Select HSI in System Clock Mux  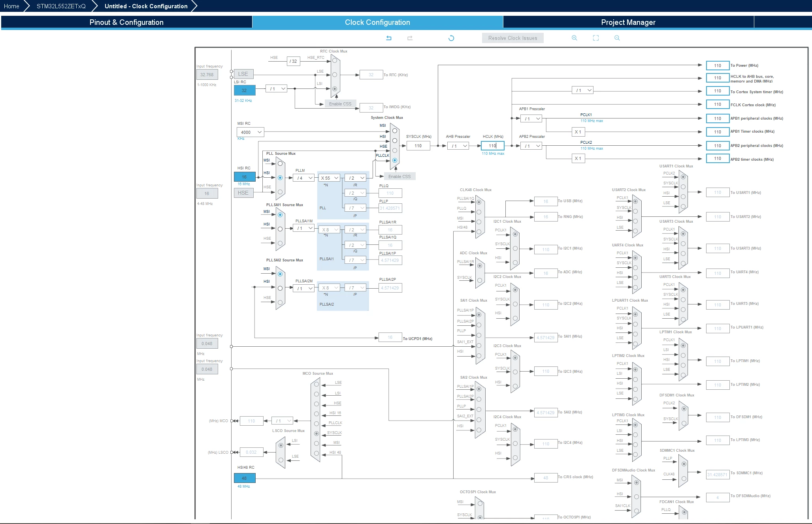click(x=394, y=141)
